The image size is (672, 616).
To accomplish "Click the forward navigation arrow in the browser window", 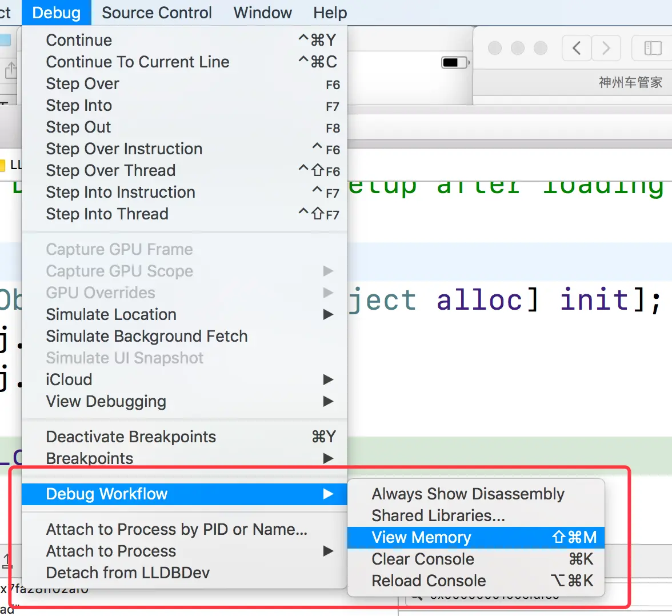I will pos(606,48).
